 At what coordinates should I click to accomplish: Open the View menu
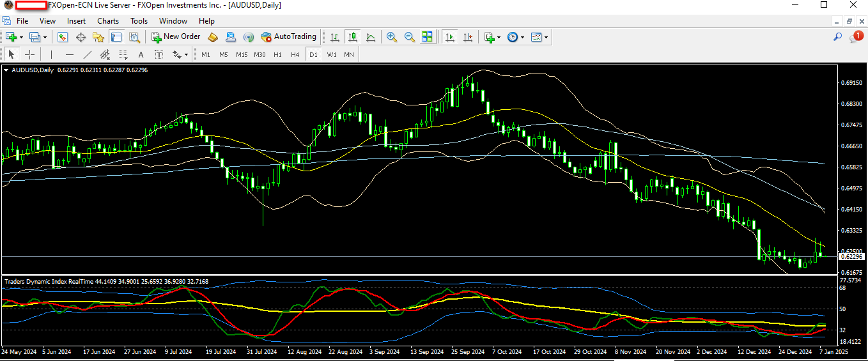[47, 21]
